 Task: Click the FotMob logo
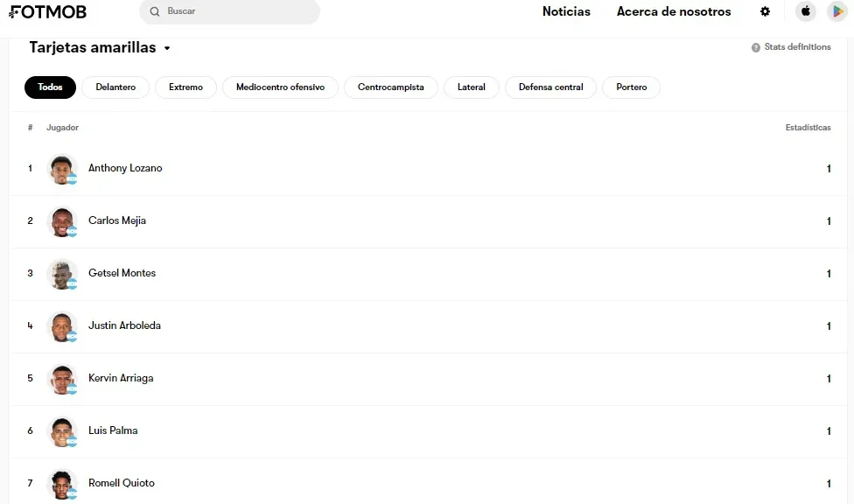48,12
